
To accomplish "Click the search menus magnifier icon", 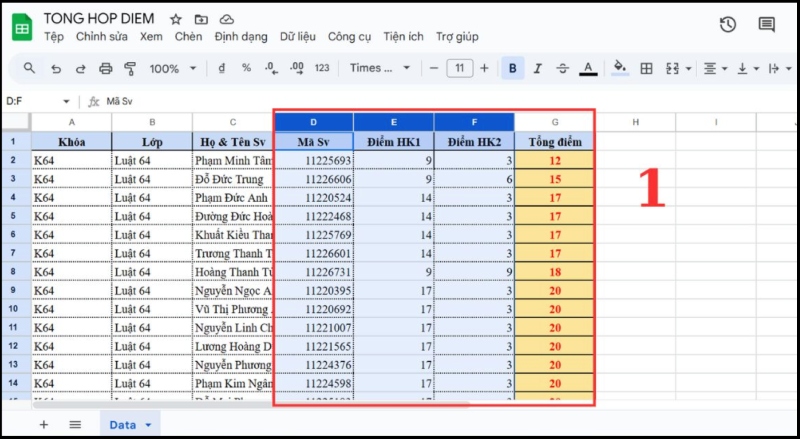I will (x=29, y=68).
